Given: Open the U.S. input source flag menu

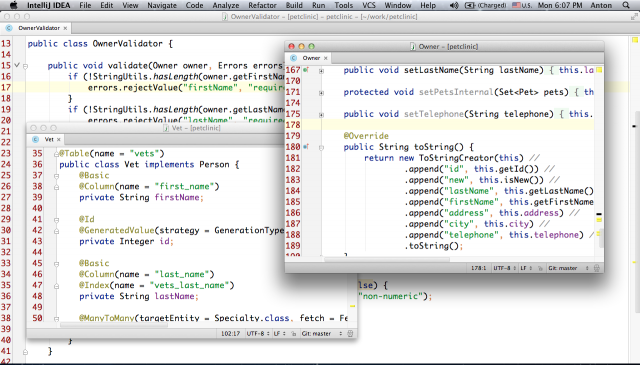Looking at the screenshot, I should [x=522, y=5].
